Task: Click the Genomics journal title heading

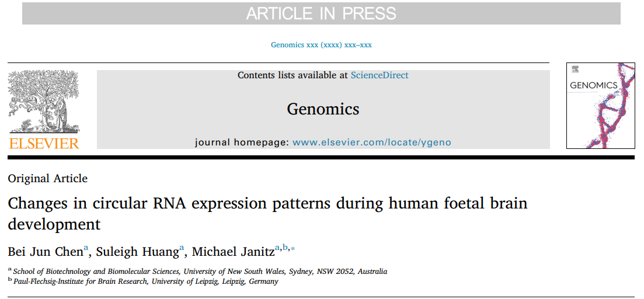Action: point(323,109)
